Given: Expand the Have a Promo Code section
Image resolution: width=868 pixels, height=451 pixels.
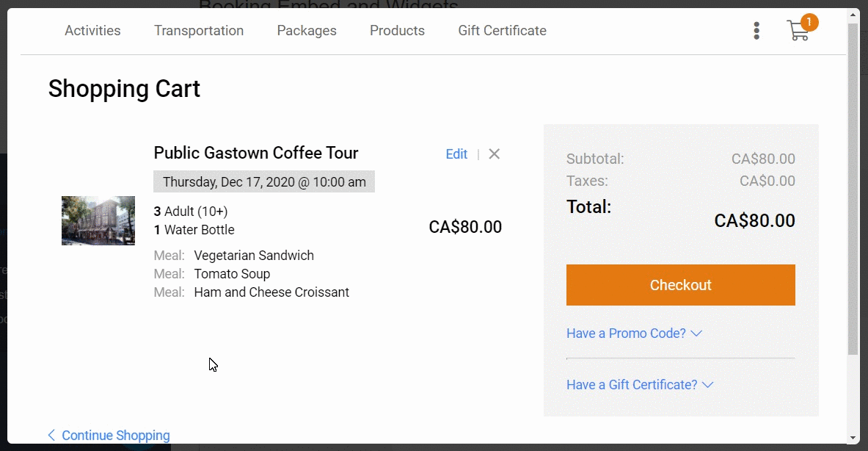Looking at the screenshot, I should 626,333.
